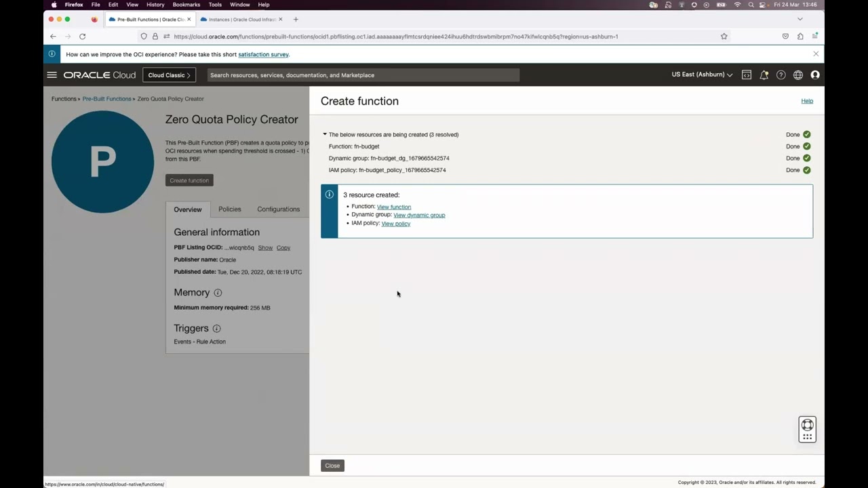Click the View dynamic group link

(419, 215)
